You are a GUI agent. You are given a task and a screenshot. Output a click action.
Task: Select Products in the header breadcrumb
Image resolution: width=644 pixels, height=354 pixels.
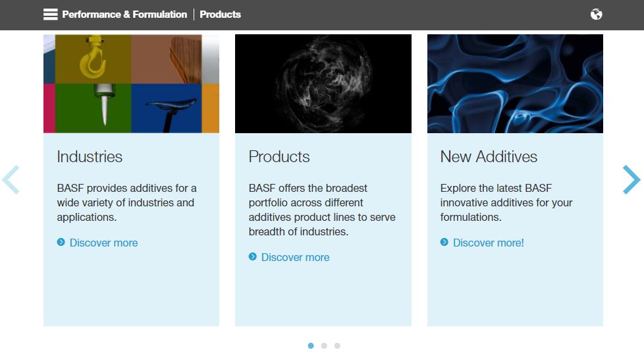[220, 15]
